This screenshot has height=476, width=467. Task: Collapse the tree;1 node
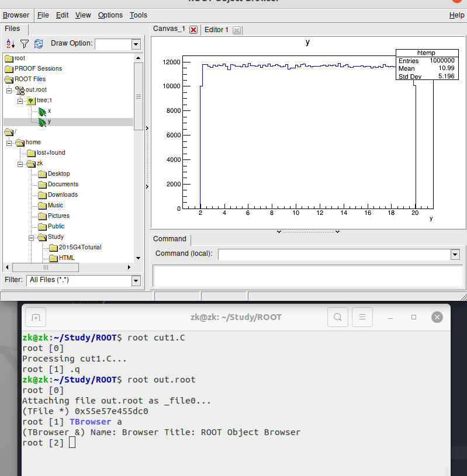[20, 100]
